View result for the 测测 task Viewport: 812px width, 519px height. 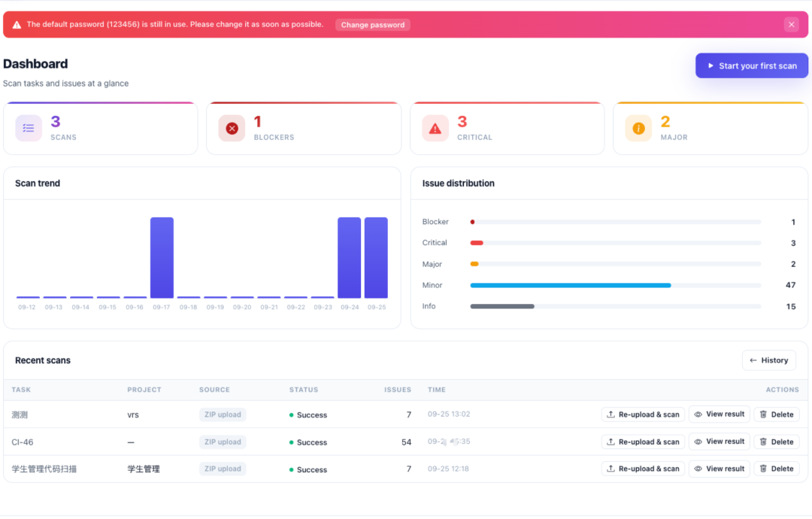coord(720,414)
